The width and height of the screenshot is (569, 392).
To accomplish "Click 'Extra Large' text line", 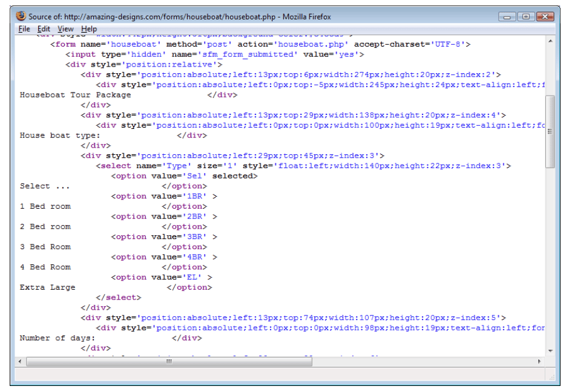I will 48,288.
